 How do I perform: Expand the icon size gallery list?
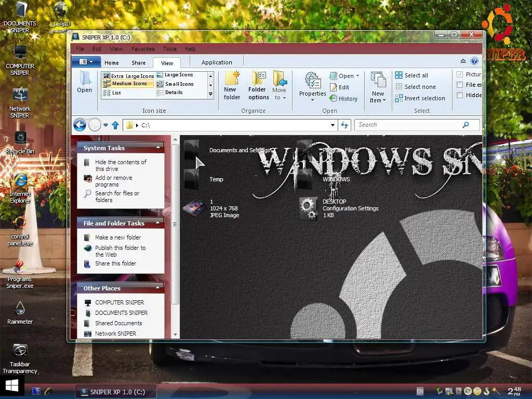pyautogui.click(x=211, y=95)
